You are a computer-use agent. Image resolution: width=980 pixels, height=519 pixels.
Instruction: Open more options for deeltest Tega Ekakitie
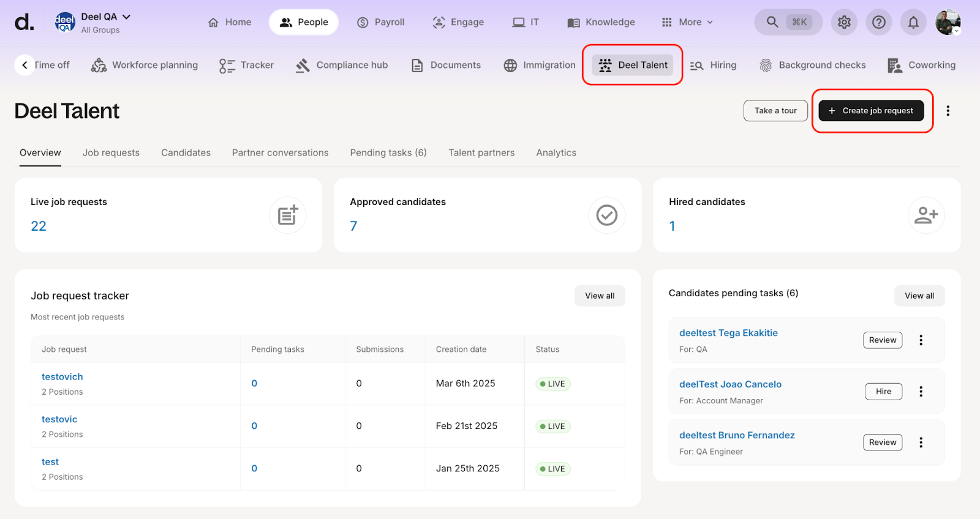point(921,340)
